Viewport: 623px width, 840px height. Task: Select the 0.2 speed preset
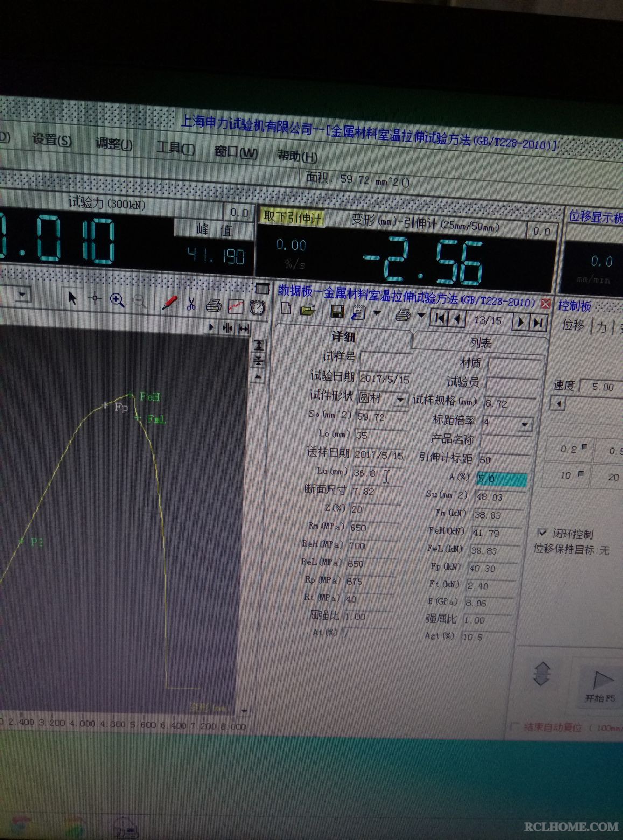(x=569, y=449)
